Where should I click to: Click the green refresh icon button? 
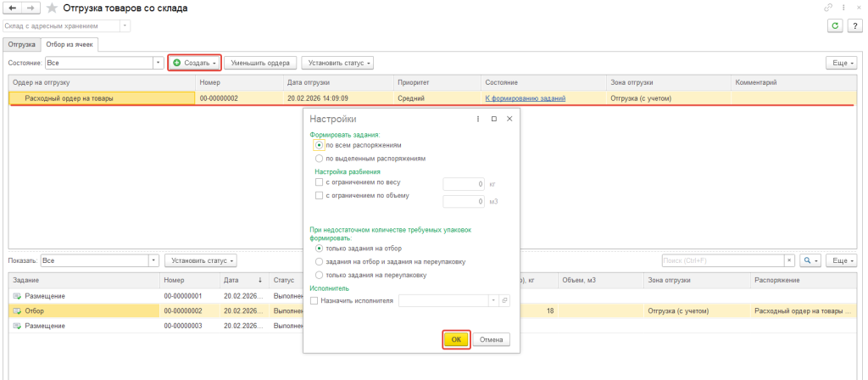(836, 26)
